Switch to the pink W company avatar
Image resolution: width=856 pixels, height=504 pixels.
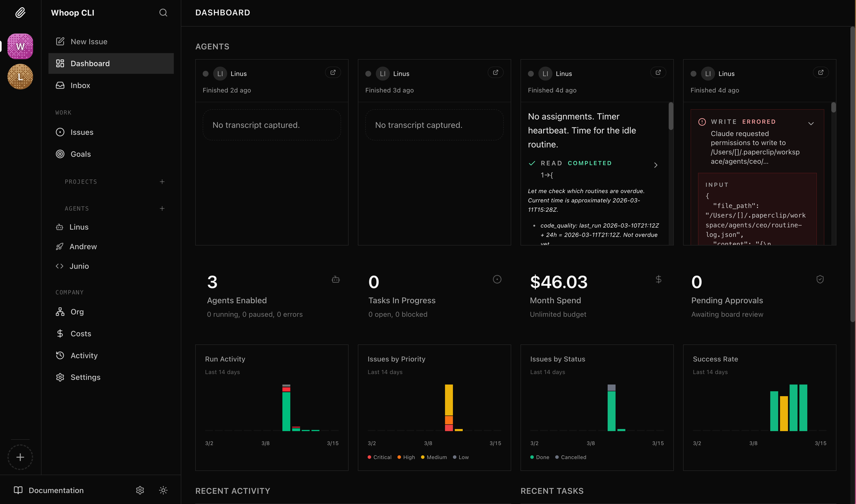20,46
